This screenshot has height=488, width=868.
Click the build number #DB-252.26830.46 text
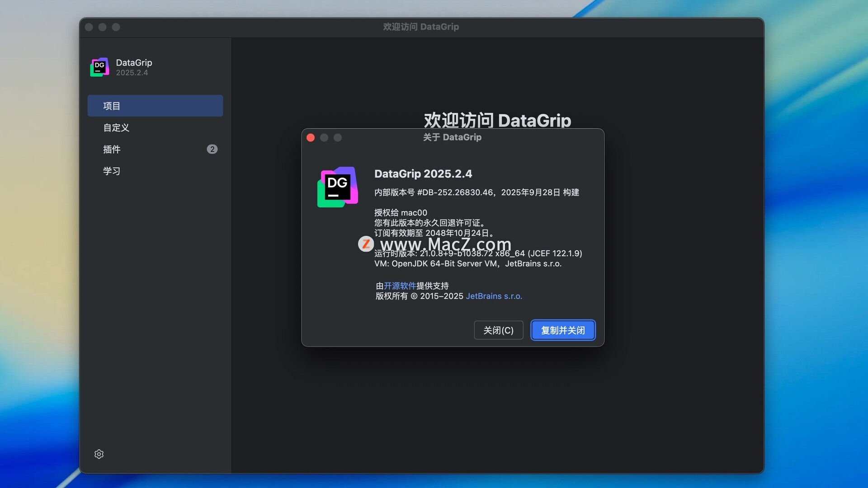coord(455,192)
